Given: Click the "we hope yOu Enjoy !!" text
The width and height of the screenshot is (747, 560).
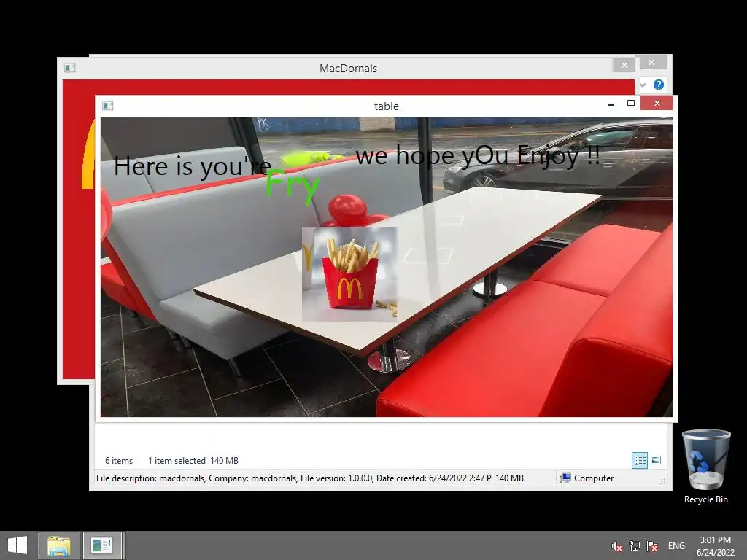Looking at the screenshot, I should (x=477, y=156).
